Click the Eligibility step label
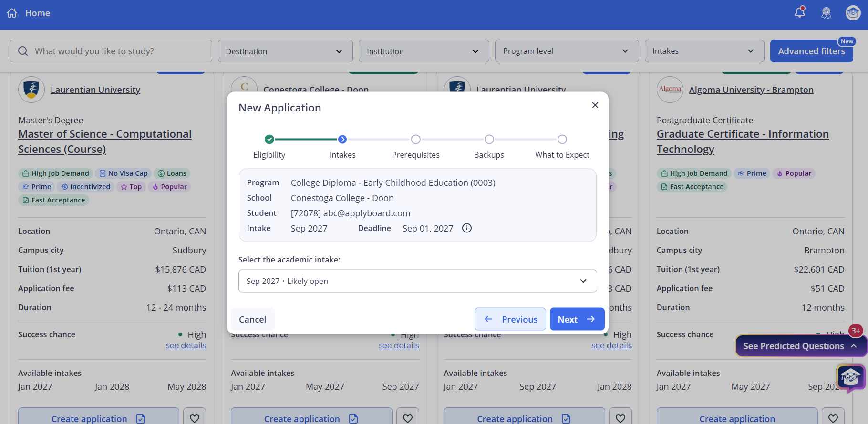Screen dimensions: 868x424 pyautogui.click(x=269, y=155)
